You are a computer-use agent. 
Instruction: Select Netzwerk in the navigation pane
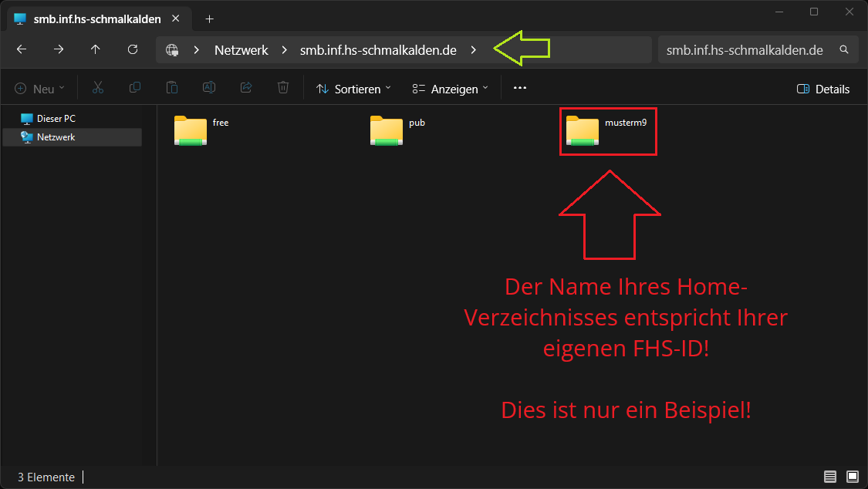[56, 137]
